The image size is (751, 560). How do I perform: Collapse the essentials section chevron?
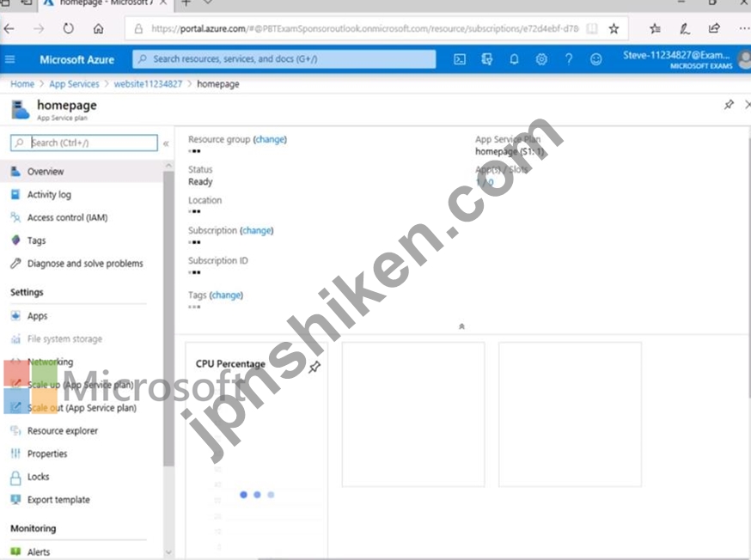pyautogui.click(x=461, y=326)
